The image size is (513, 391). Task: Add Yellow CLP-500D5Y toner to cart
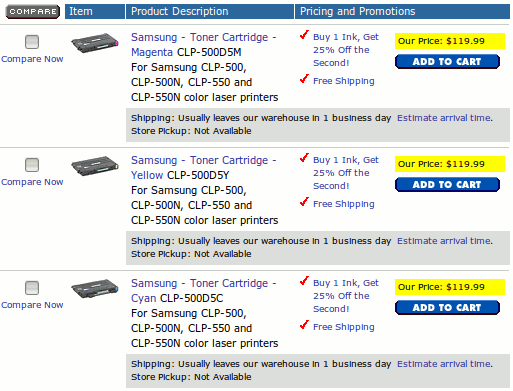(x=447, y=185)
